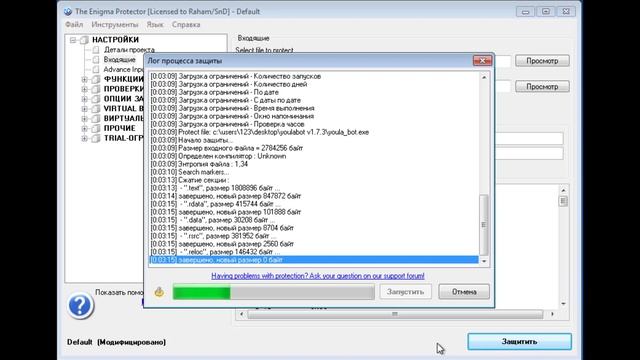Select the 'Количество запусков' log line
The height and width of the screenshot is (360, 640).
pyautogui.click(x=314, y=76)
